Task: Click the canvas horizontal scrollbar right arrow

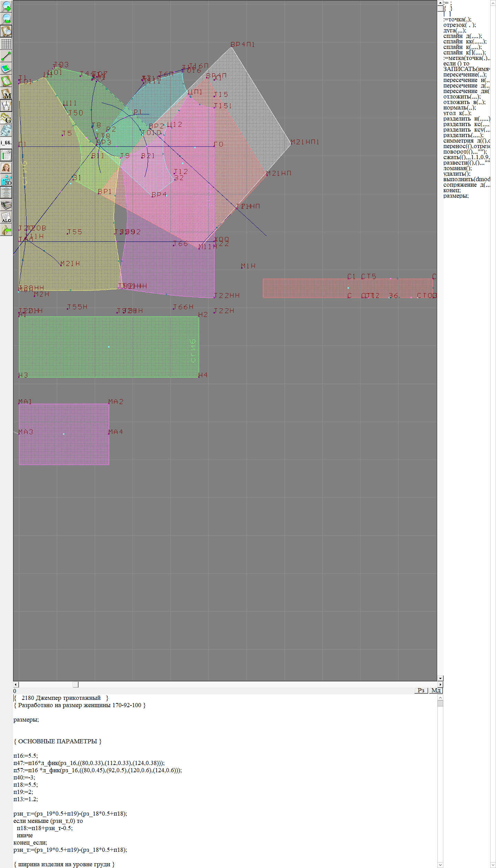Action: 440,684
